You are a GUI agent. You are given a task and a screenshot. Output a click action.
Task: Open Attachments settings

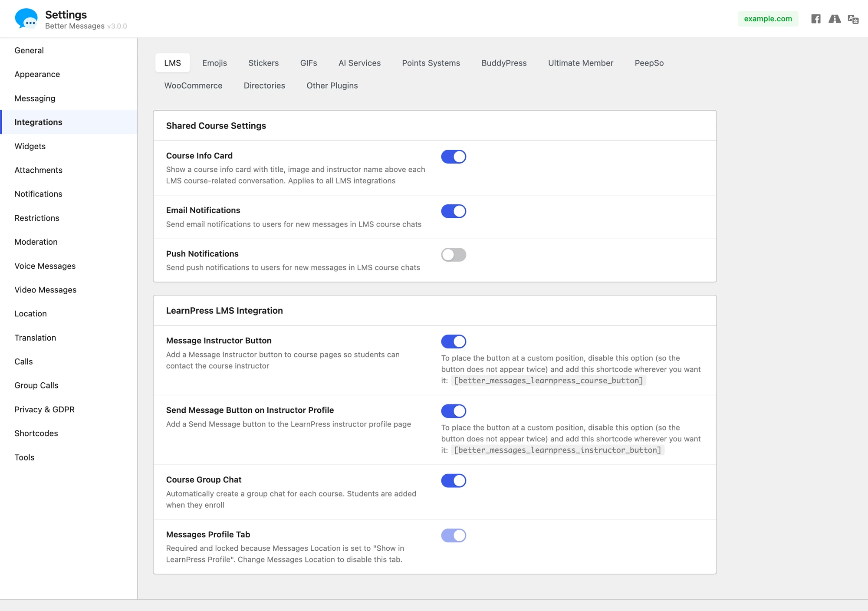69,170
